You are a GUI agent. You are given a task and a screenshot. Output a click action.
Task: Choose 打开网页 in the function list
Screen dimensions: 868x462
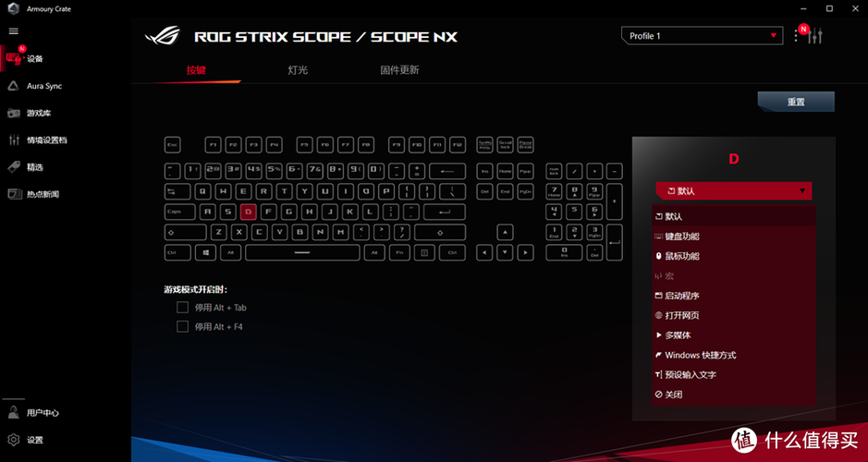point(734,315)
